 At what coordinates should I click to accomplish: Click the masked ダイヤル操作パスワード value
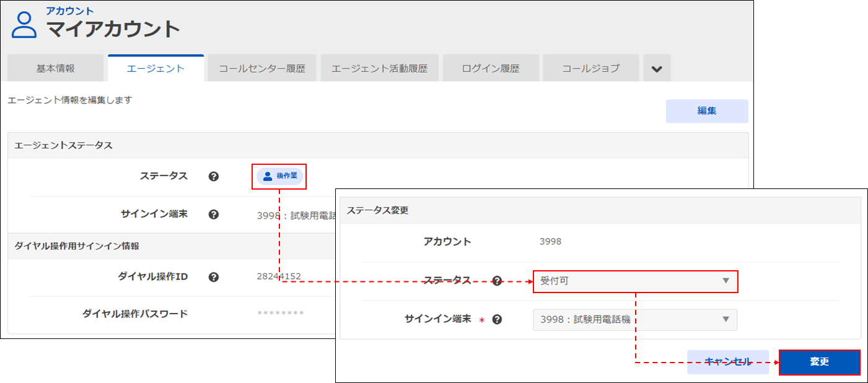[280, 314]
